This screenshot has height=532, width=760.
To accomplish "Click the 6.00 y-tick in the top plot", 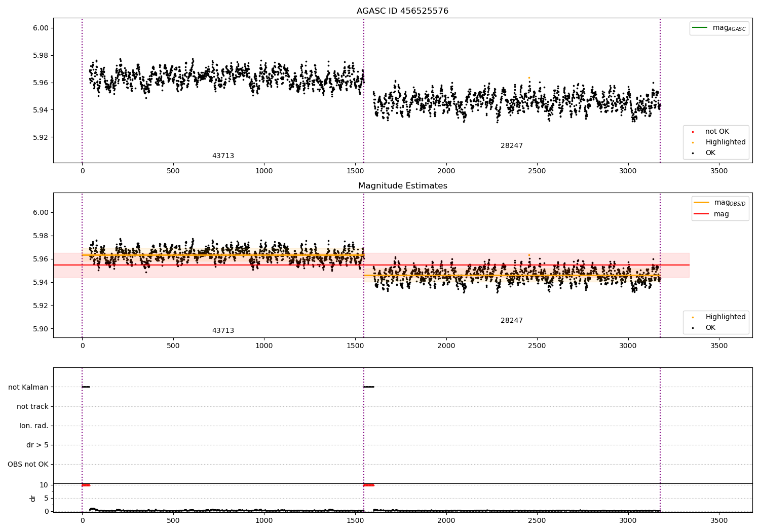I will (40, 28).
